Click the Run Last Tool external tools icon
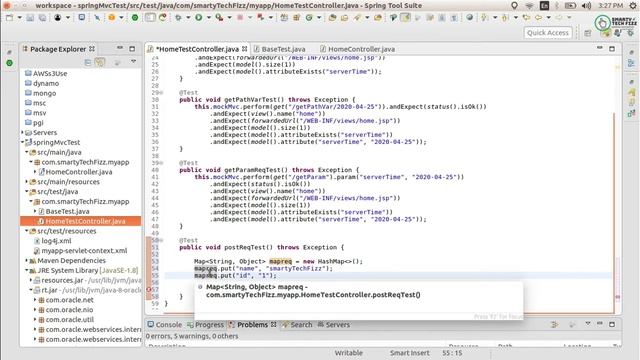The height and width of the screenshot is (360, 640). [x=219, y=18]
